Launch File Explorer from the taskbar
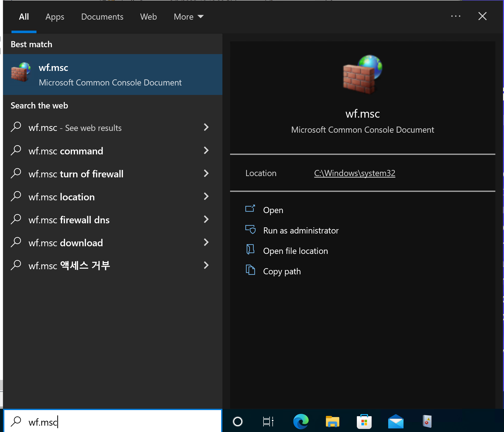Screen dimensions: 504x432 point(332,422)
